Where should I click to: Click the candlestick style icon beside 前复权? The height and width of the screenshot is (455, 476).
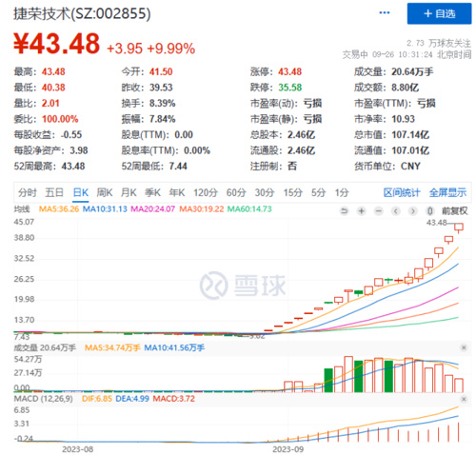(430, 211)
